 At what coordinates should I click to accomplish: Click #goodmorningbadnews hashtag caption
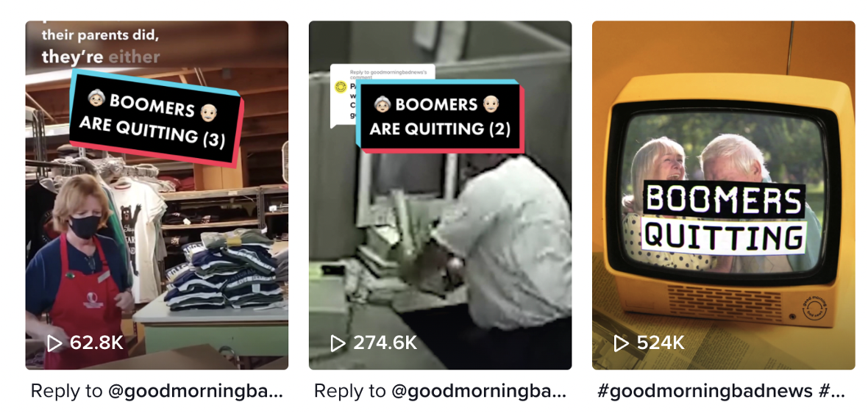point(705,391)
